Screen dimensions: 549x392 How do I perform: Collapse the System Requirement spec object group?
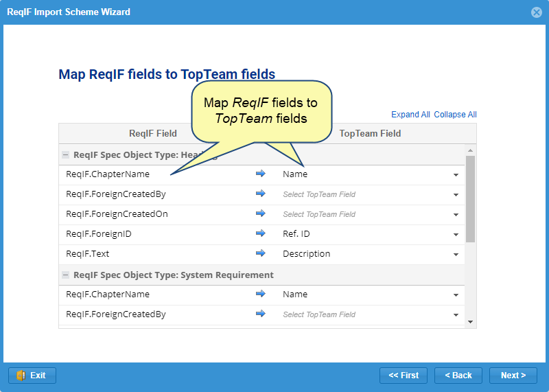click(65, 275)
